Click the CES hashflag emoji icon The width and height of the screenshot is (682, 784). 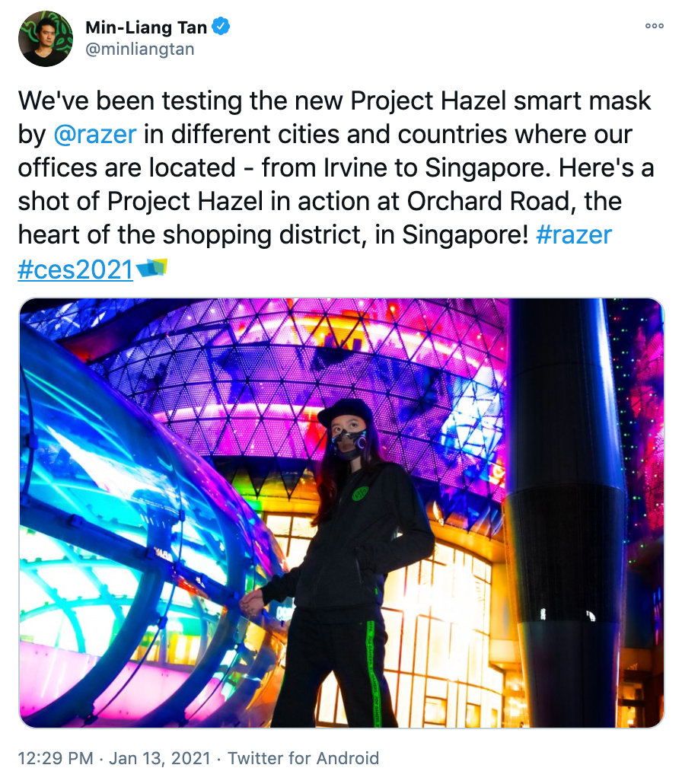coord(151,268)
